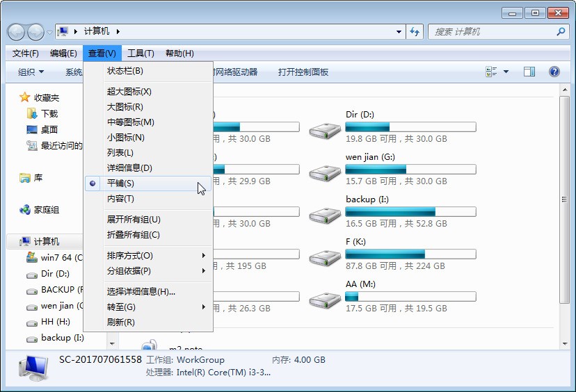This screenshot has width=576, height=392.
Task: Click sidebar scroll down arrow
Action: (x=113, y=344)
